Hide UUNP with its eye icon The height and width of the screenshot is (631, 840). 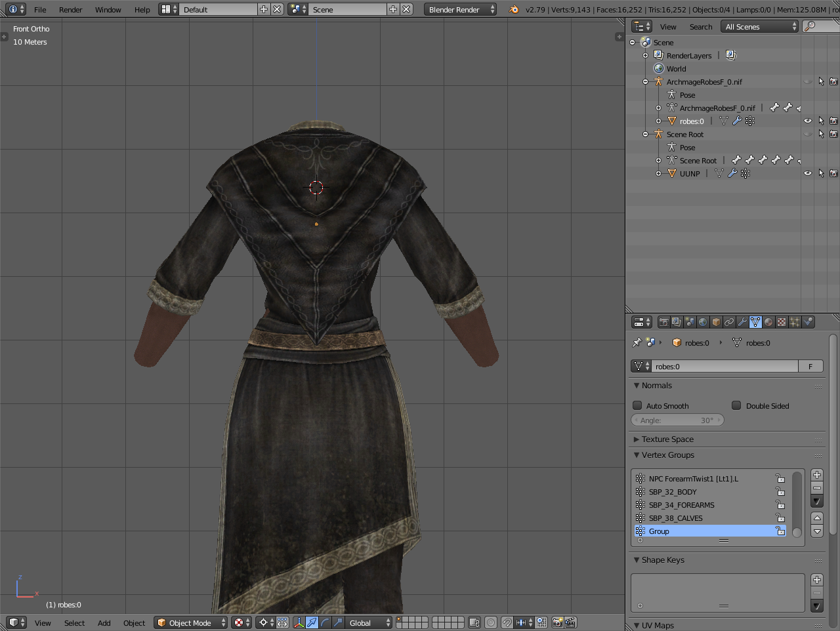point(808,173)
